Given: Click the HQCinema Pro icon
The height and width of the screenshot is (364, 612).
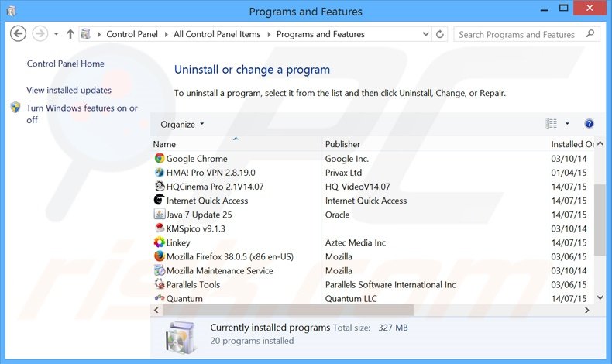Looking at the screenshot, I should [160, 186].
